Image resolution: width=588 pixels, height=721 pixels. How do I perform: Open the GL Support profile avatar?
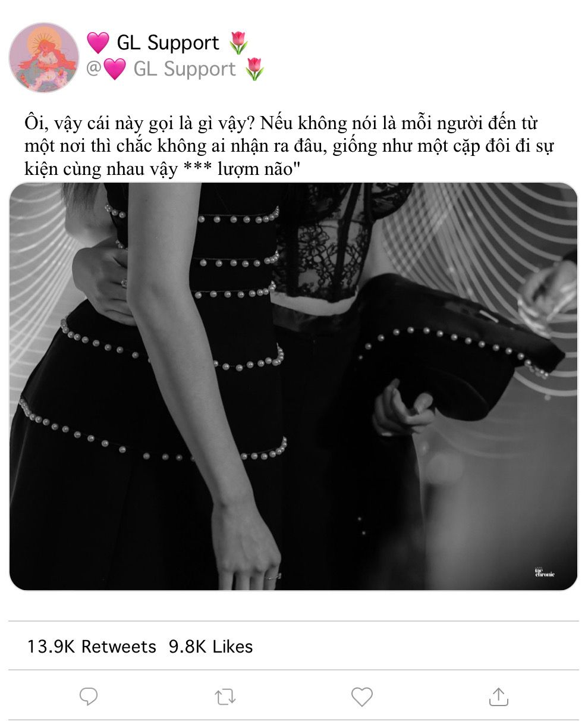tap(44, 58)
